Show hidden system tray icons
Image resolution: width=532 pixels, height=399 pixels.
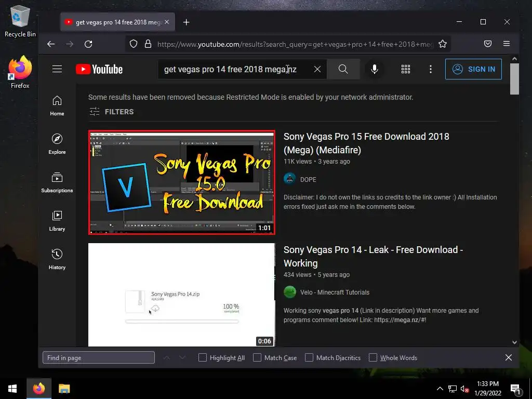(x=440, y=389)
